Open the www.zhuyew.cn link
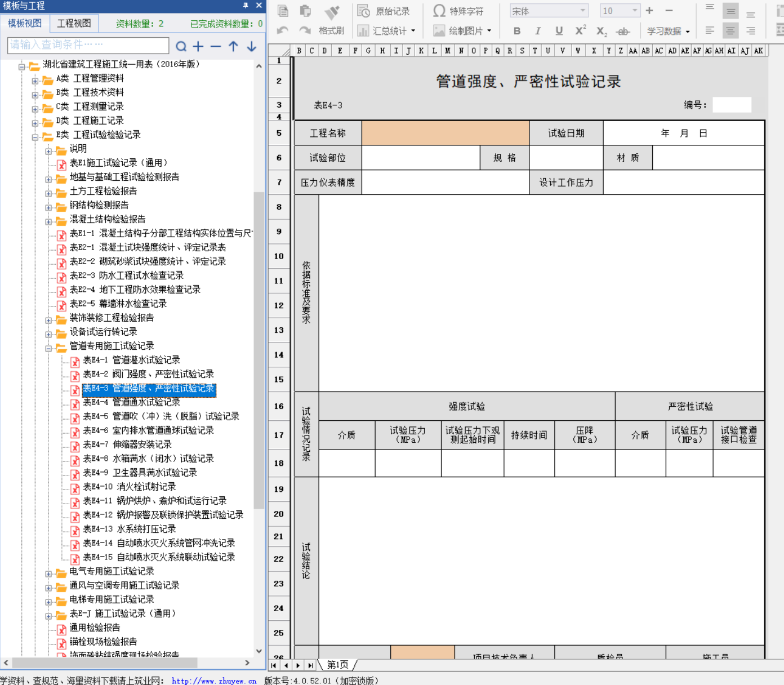 (x=214, y=681)
